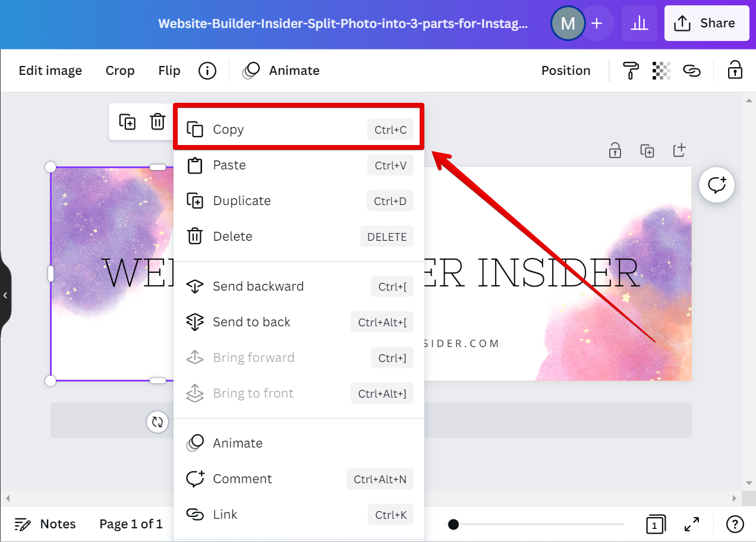Duplicate the page using the icon above canvas
This screenshot has width=756, height=542.
tap(647, 150)
